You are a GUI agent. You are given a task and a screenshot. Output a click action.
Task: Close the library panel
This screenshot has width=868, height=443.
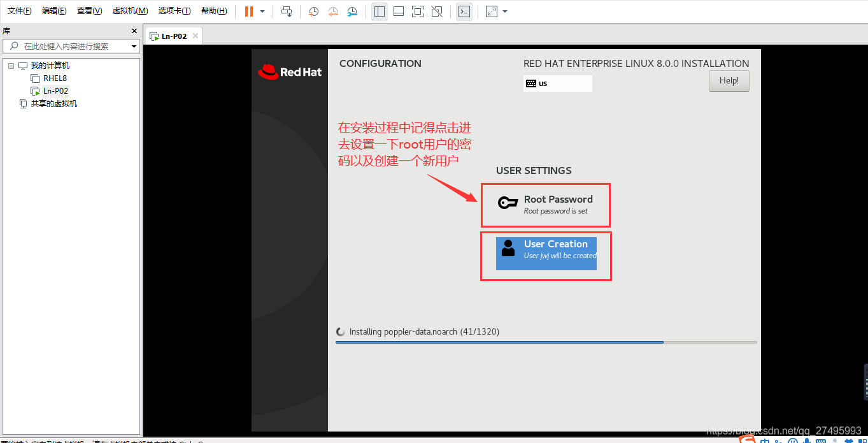[134, 31]
